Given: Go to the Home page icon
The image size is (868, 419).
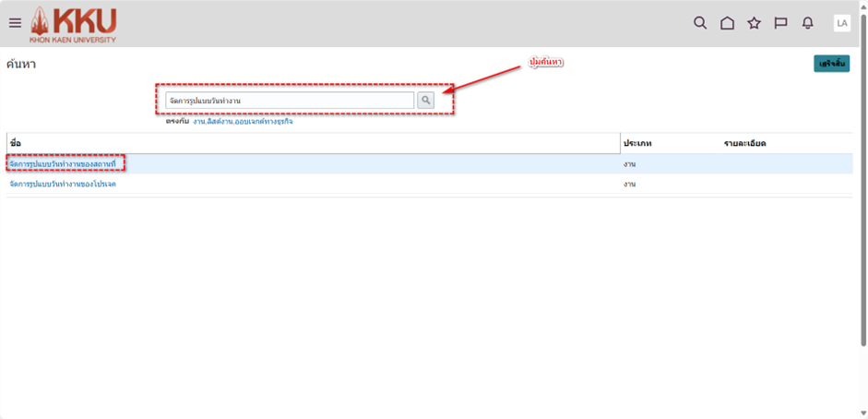Looking at the screenshot, I should (x=727, y=23).
